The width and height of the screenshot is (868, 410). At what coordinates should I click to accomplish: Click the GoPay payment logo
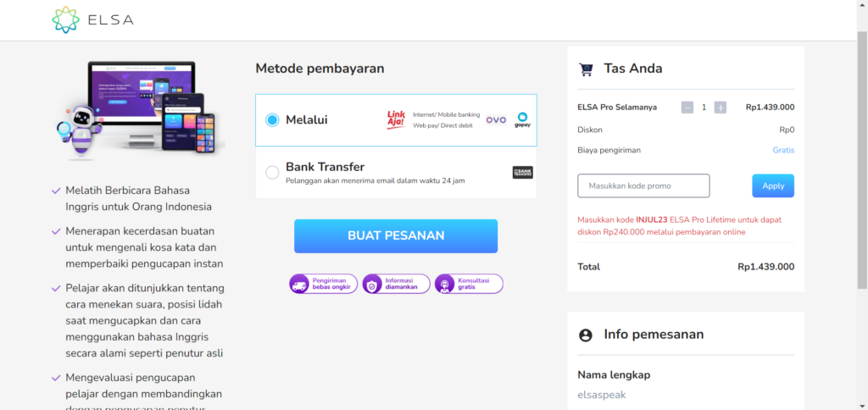(x=522, y=120)
